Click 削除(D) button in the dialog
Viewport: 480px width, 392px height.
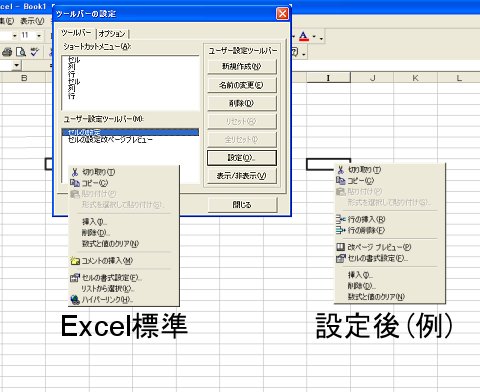tap(242, 103)
